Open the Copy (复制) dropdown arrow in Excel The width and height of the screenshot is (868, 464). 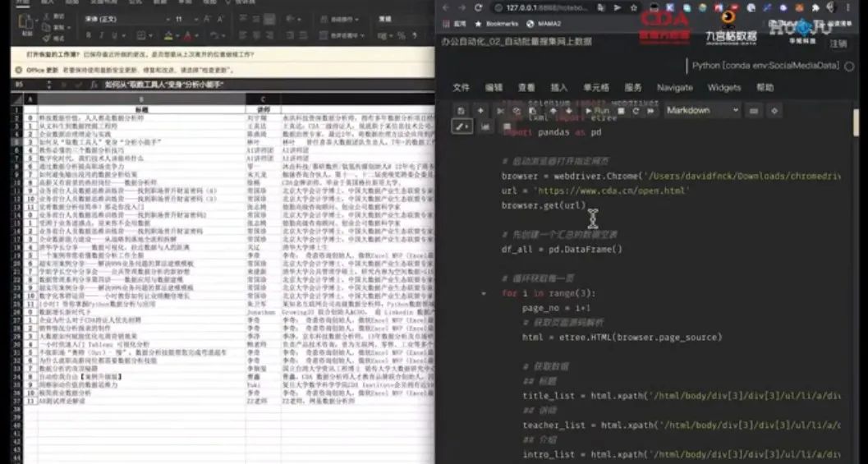(69, 27)
